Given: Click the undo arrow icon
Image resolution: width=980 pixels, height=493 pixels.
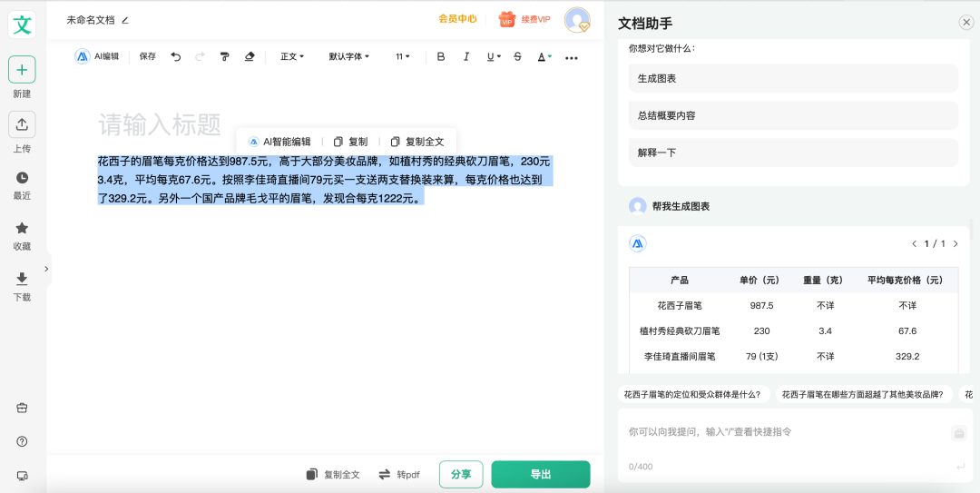Looking at the screenshot, I should 176,56.
